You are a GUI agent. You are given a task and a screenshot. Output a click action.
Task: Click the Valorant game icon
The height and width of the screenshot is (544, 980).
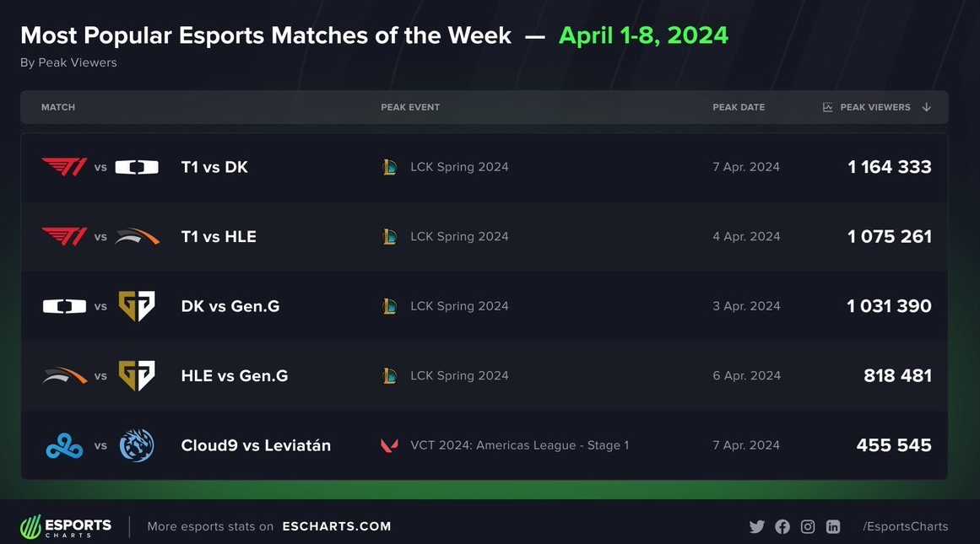[389, 445]
